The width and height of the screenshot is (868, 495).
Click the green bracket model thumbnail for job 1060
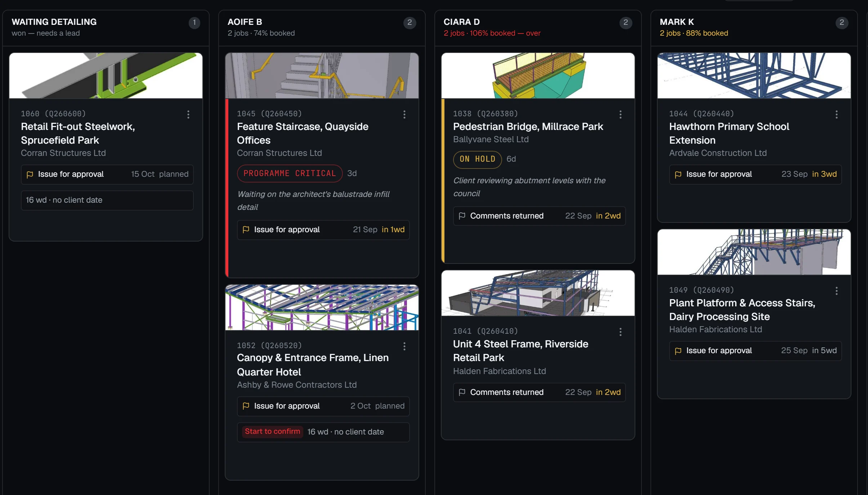106,76
